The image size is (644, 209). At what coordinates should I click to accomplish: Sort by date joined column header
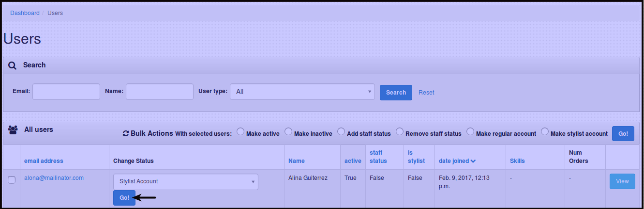pos(454,161)
